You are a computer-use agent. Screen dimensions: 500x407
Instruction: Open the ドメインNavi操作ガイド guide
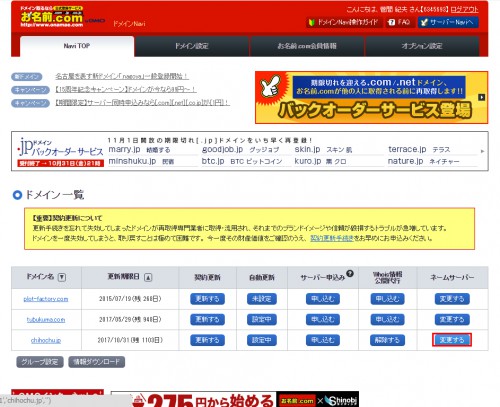pos(344,22)
